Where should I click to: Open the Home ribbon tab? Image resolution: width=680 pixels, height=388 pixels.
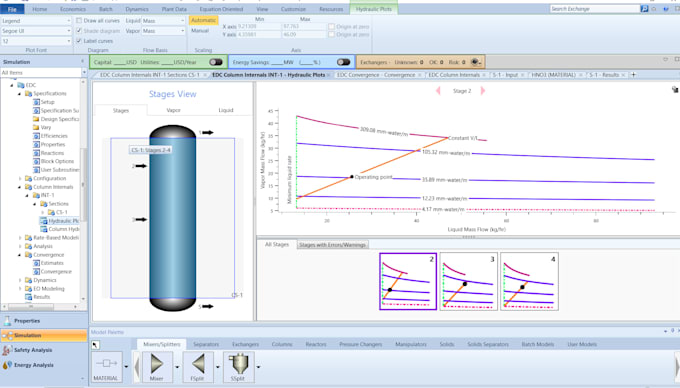click(39, 9)
